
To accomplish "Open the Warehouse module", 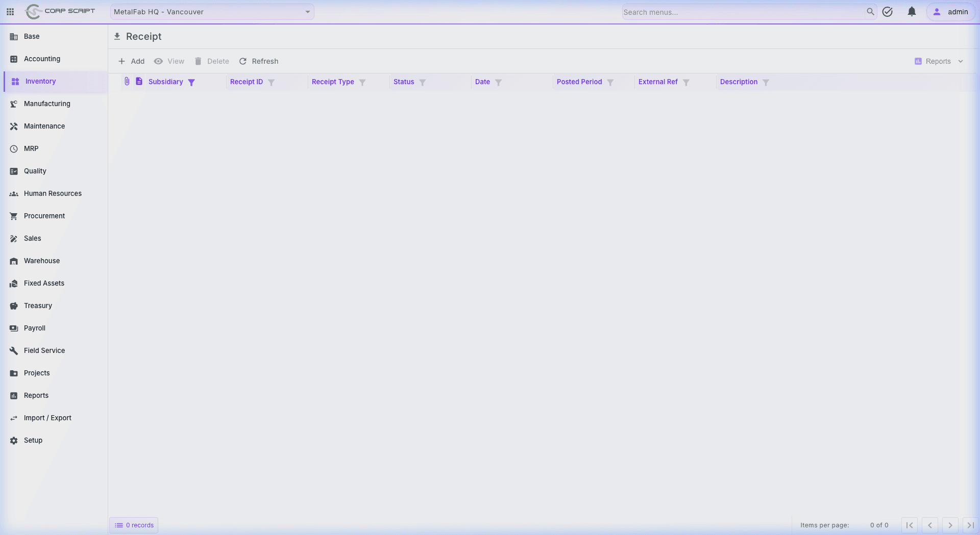I will (x=42, y=261).
